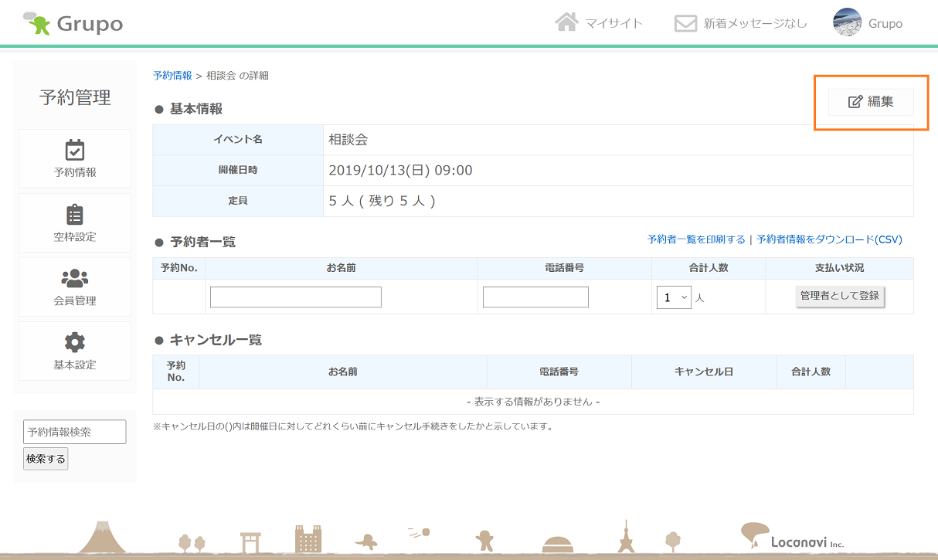Open 空枠設定 clipboard icon
The height and width of the screenshot is (560, 938).
(x=75, y=214)
